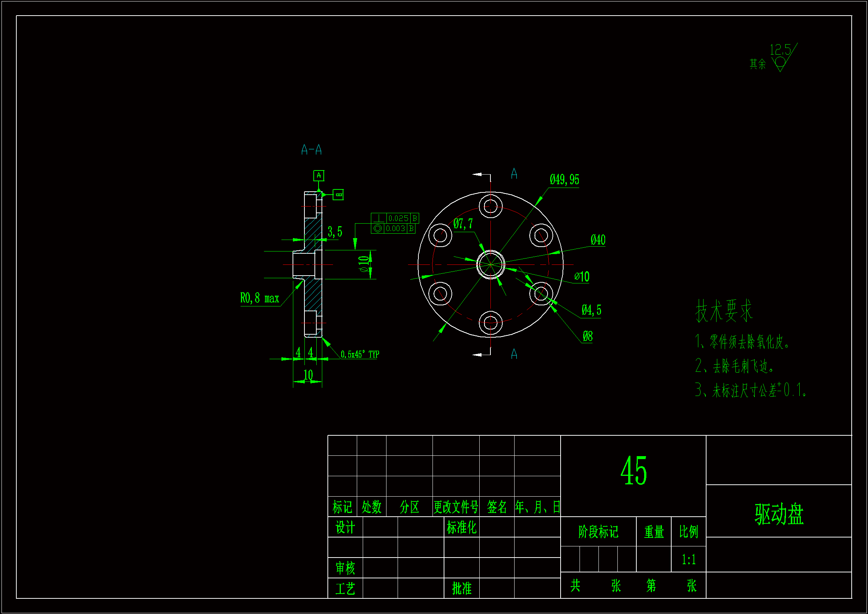Screen dimensions: 868x614
Task: Select the R0,8 max radius note
Action: (x=260, y=299)
